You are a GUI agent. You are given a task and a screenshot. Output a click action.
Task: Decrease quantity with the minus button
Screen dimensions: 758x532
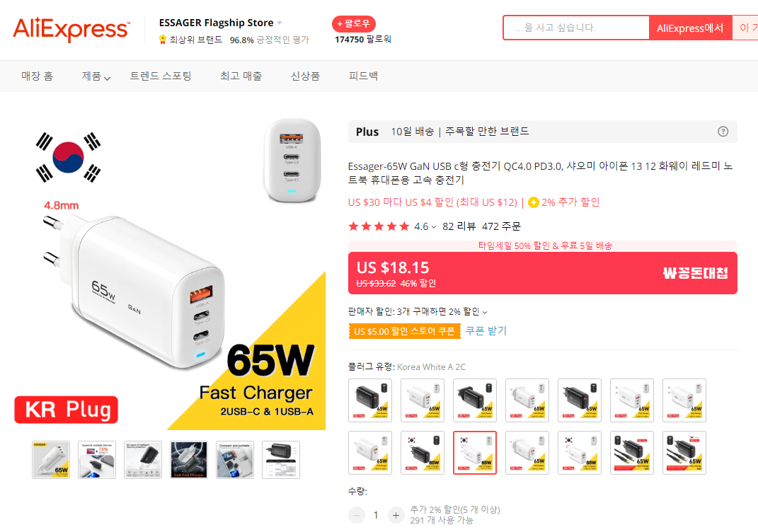[x=356, y=515]
